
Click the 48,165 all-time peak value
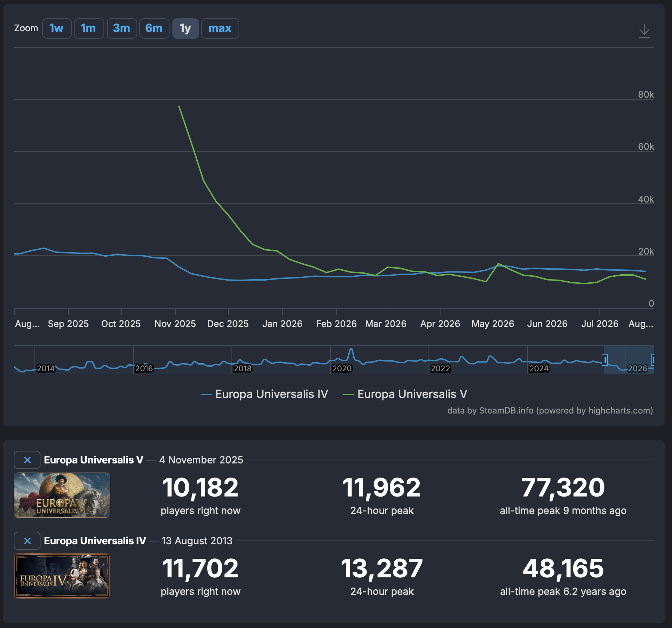click(x=563, y=569)
